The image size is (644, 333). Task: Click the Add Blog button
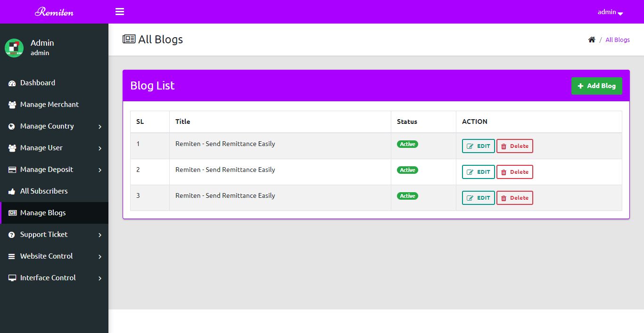[x=596, y=86]
